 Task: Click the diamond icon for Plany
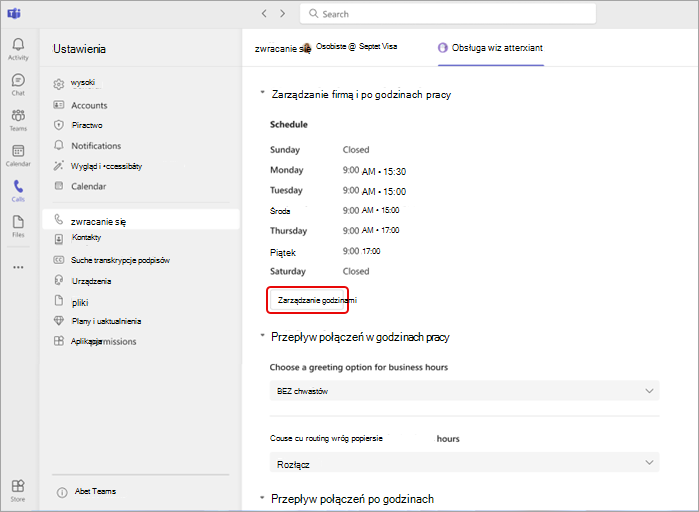(59, 320)
